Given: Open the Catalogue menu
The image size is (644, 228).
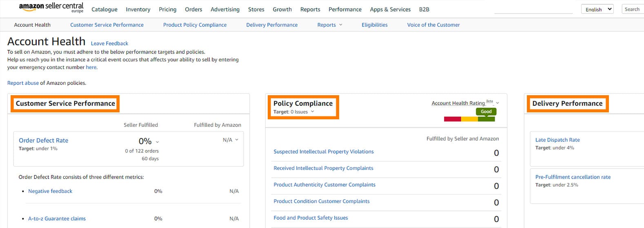Looking at the screenshot, I should [x=104, y=9].
